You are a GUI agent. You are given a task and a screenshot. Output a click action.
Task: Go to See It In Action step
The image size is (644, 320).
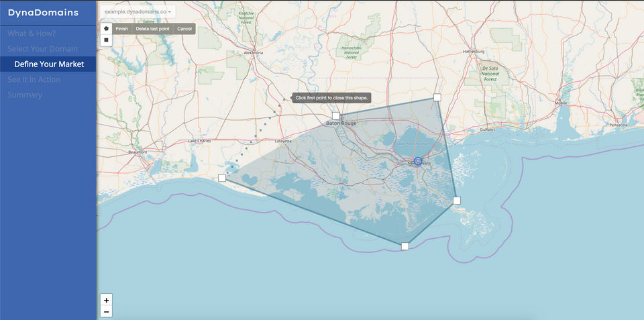[x=34, y=79]
